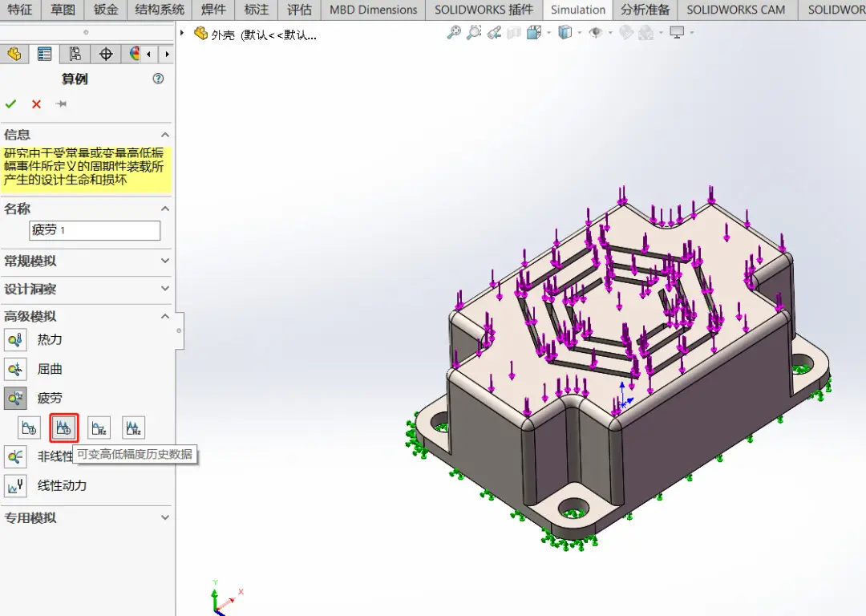Select Zoom to Area tool
This screenshot has width=866, height=616.
pos(474,33)
